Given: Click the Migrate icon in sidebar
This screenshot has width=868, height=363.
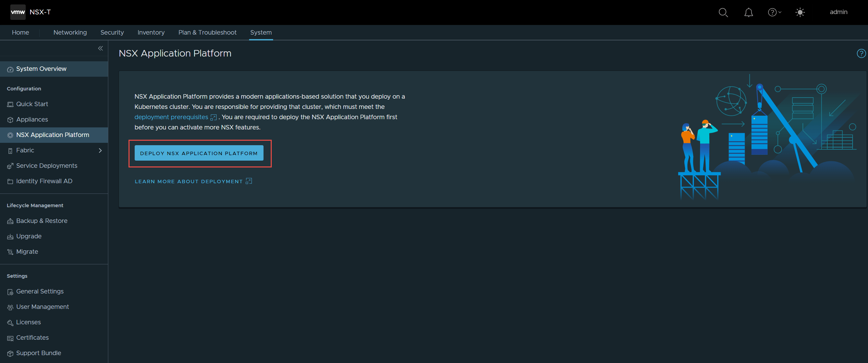Looking at the screenshot, I should 10,252.
